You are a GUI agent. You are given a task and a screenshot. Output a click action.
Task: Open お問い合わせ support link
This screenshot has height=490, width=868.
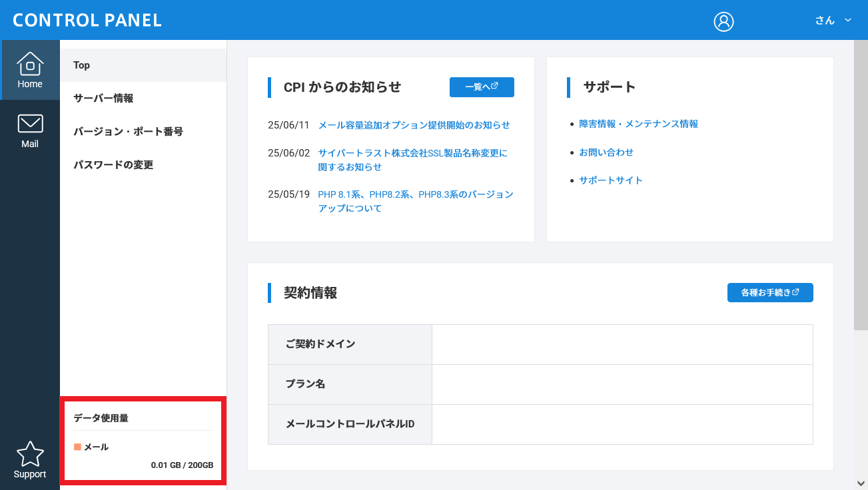tap(606, 152)
